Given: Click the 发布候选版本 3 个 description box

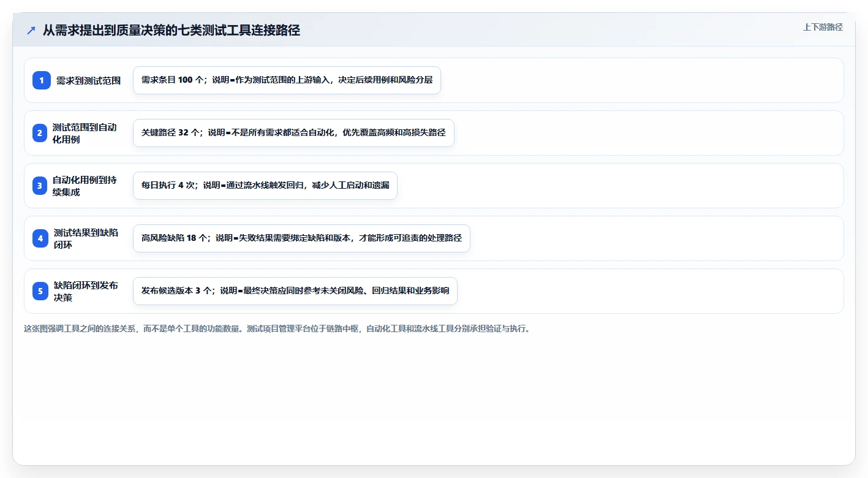Looking at the screenshot, I should tap(295, 291).
